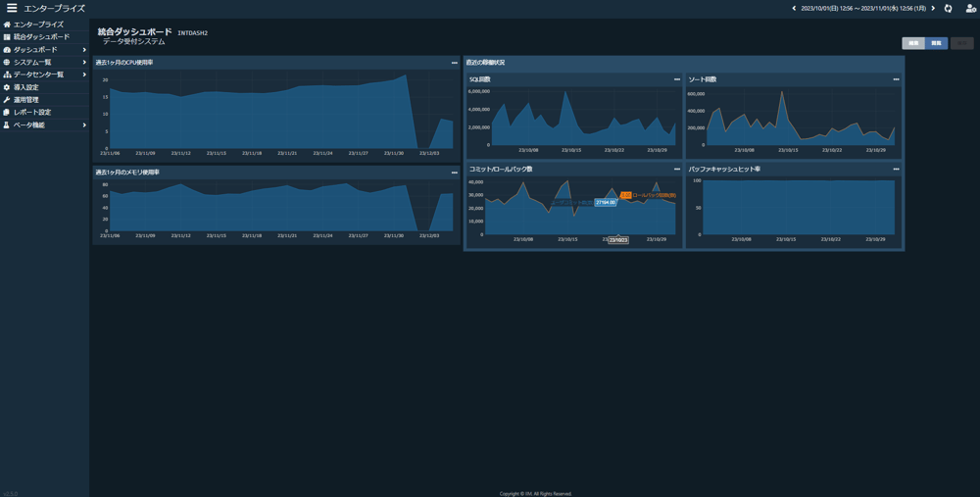Open options menu of コミット/ロールバック数 panel
This screenshot has height=497, width=980.
(677, 169)
